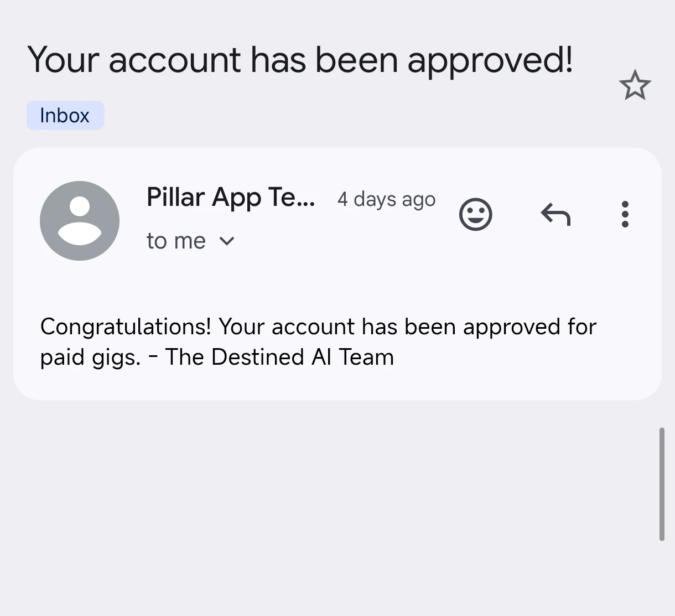Reply to the Pillar App Team email
The width and height of the screenshot is (675, 616).
coord(555,214)
